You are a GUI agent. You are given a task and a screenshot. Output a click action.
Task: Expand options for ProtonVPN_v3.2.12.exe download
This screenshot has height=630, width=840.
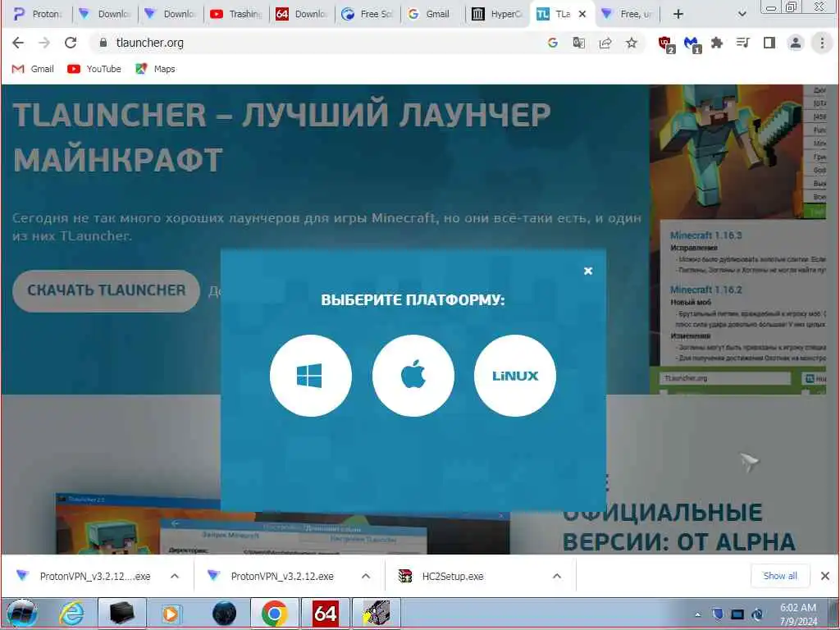(365, 577)
